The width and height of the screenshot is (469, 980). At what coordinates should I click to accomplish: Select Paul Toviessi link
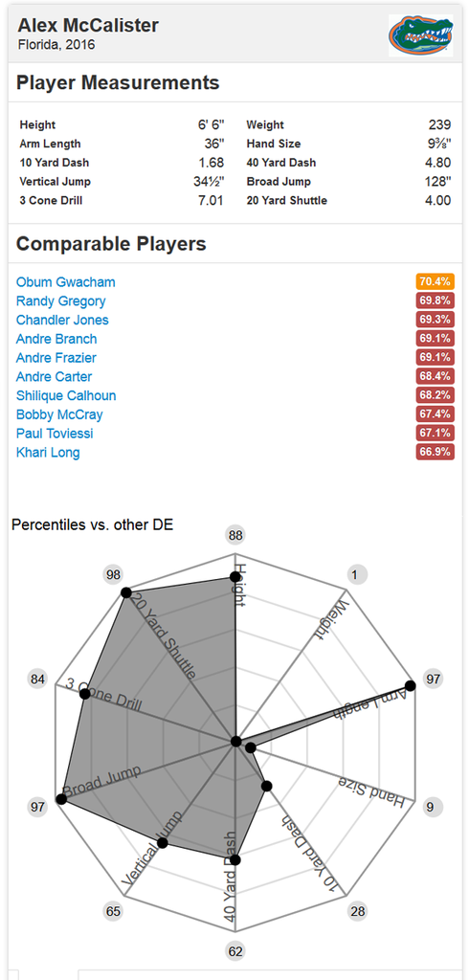[55, 434]
